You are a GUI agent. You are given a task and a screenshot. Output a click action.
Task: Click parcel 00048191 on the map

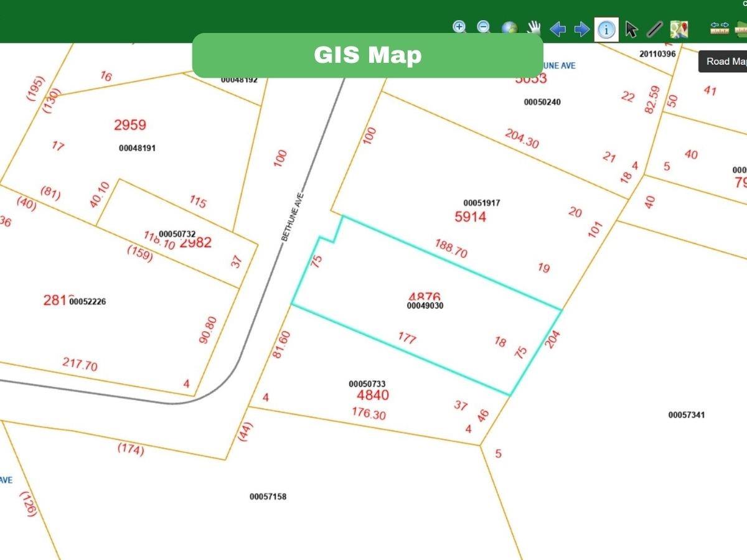click(137, 148)
